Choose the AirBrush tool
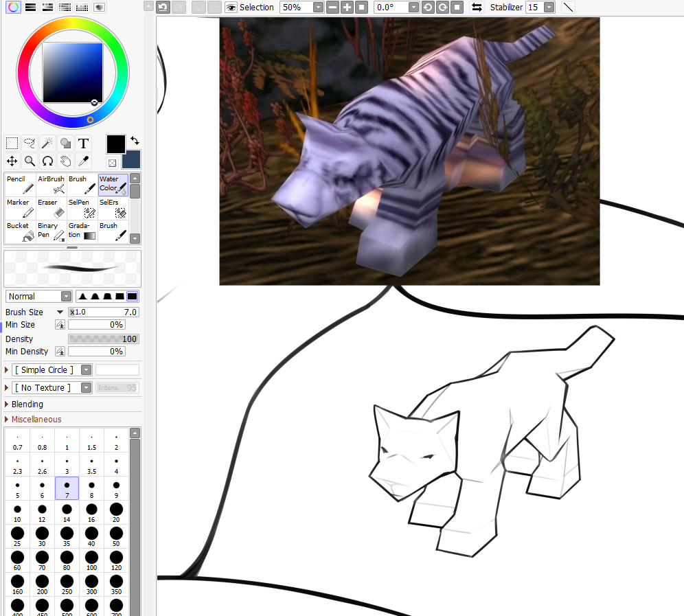Viewport: 684px width, 616px height. [52, 185]
